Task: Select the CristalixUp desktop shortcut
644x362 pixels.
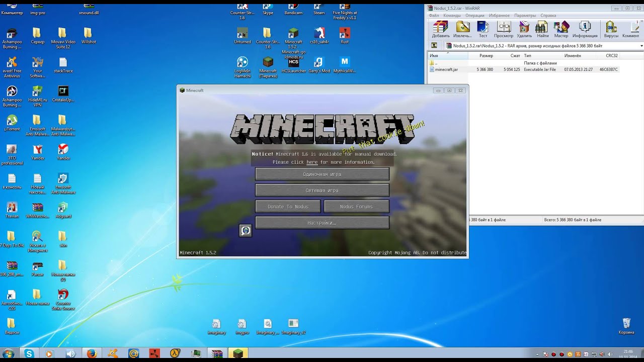Action: tap(63, 94)
